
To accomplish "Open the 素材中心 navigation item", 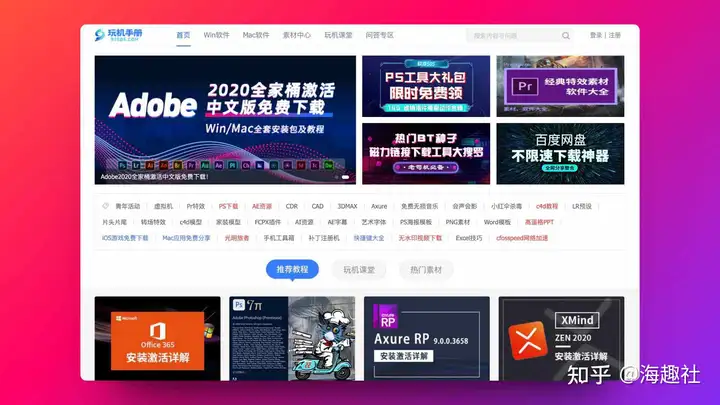I will tap(296, 35).
